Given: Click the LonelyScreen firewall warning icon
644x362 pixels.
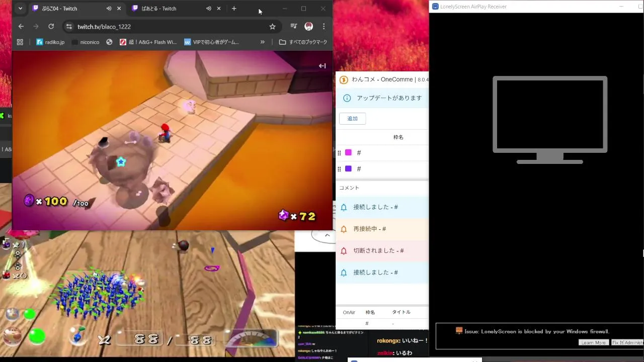Looking at the screenshot, I should pyautogui.click(x=459, y=331).
